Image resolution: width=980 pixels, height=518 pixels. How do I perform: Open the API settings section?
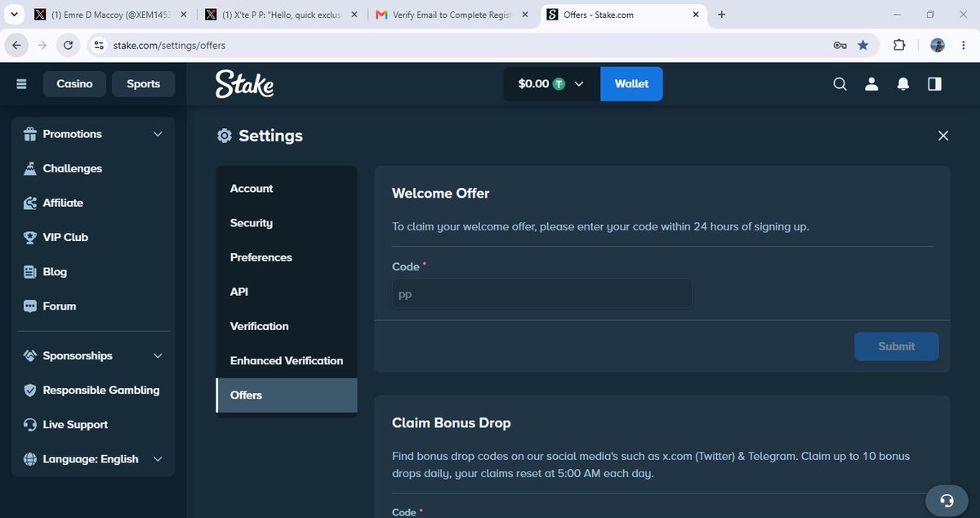click(x=287, y=292)
